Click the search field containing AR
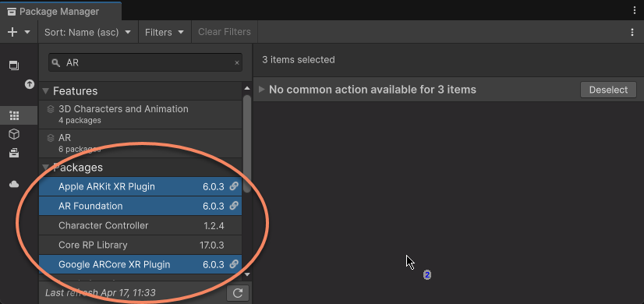644x304 pixels. (x=145, y=62)
